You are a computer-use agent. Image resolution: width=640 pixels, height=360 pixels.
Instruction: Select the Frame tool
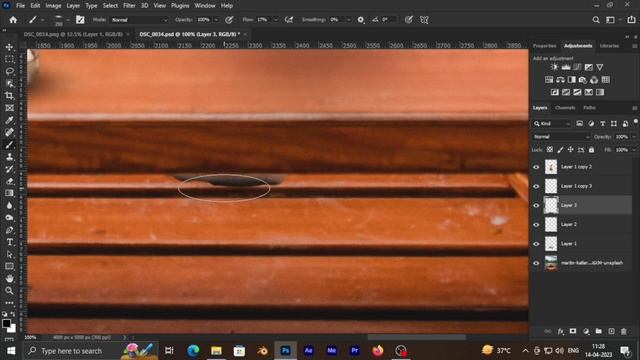point(9,108)
